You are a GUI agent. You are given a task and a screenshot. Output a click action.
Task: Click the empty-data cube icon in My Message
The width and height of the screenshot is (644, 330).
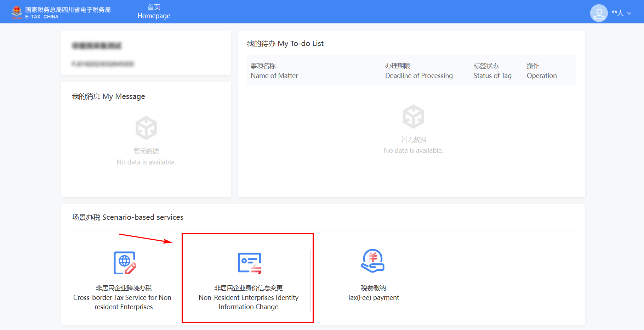point(146,128)
